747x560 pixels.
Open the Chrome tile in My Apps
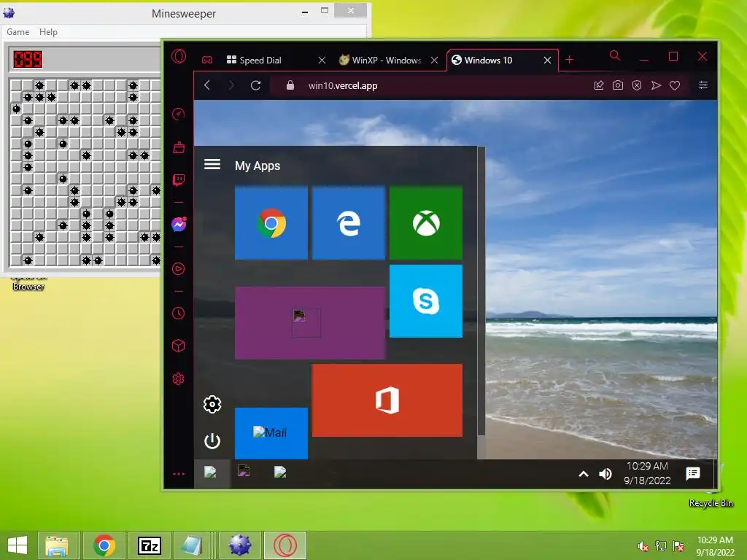pyautogui.click(x=271, y=223)
